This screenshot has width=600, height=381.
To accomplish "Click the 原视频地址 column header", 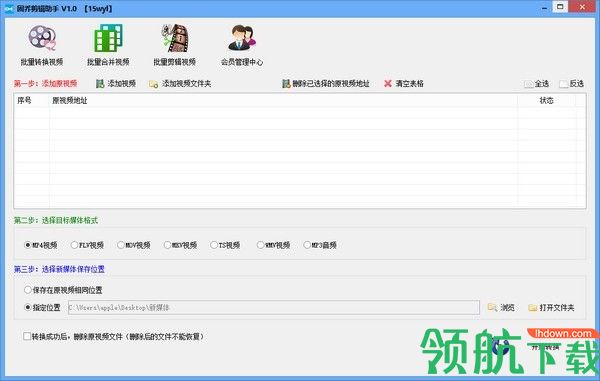I will coord(283,101).
